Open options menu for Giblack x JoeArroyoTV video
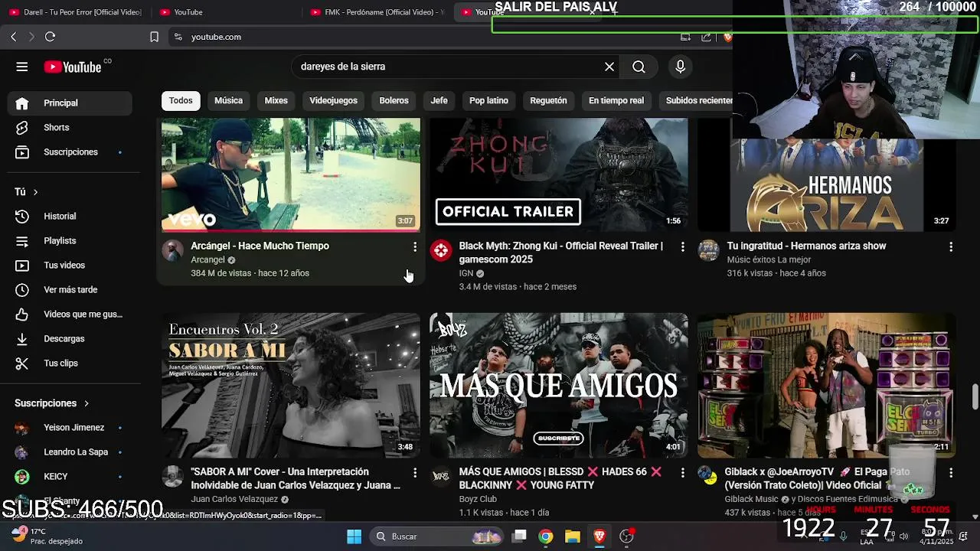This screenshot has width=980, height=551. (951, 472)
